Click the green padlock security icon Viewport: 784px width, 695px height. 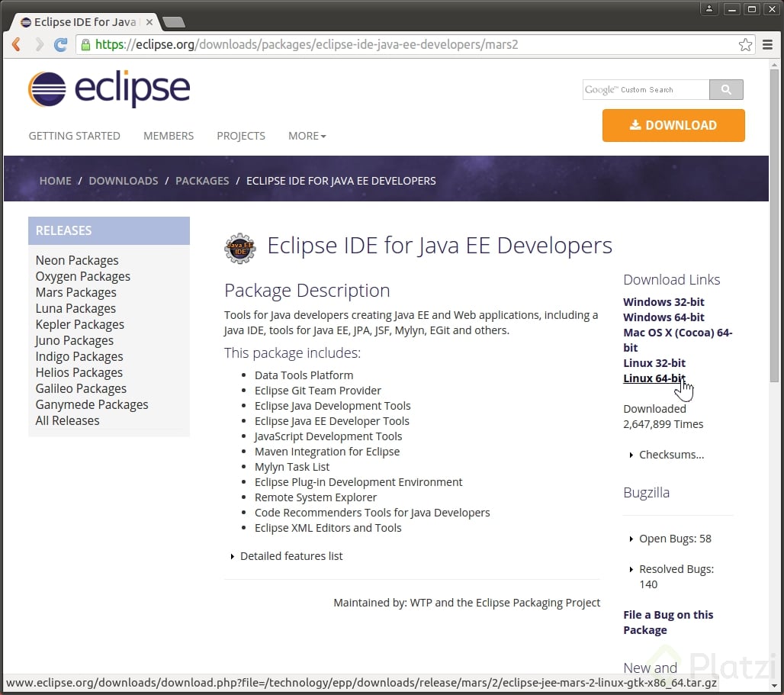pyautogui.click(x=85, y=45)
